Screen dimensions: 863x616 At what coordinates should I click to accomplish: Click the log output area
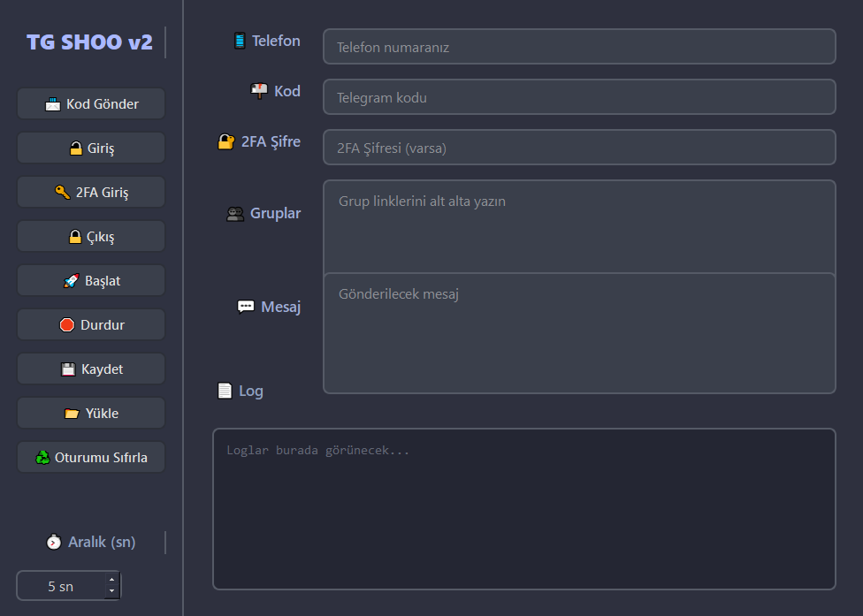[524, 509]
